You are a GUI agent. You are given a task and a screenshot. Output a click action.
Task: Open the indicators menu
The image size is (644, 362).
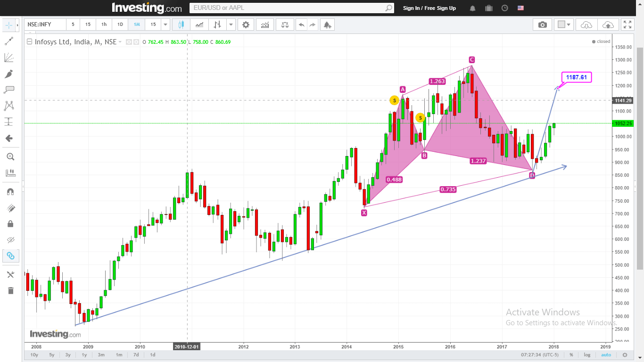click(x=265, y=25)
